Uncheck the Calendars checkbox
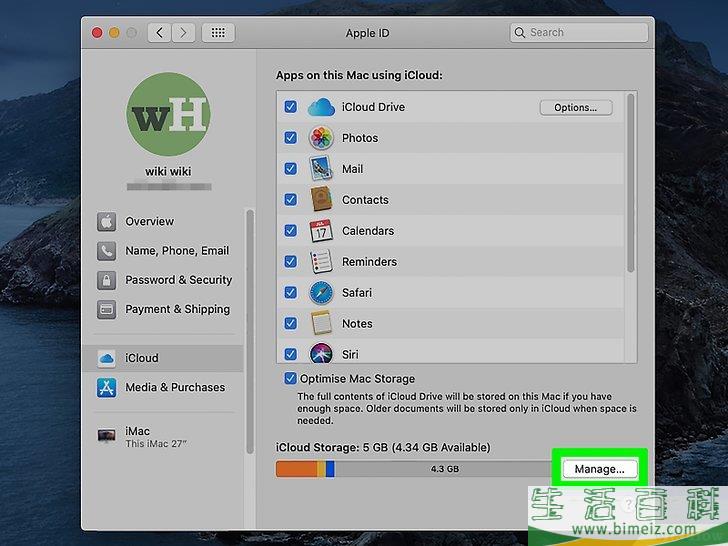Screen dimensions: 728x546 pos(291,231)
